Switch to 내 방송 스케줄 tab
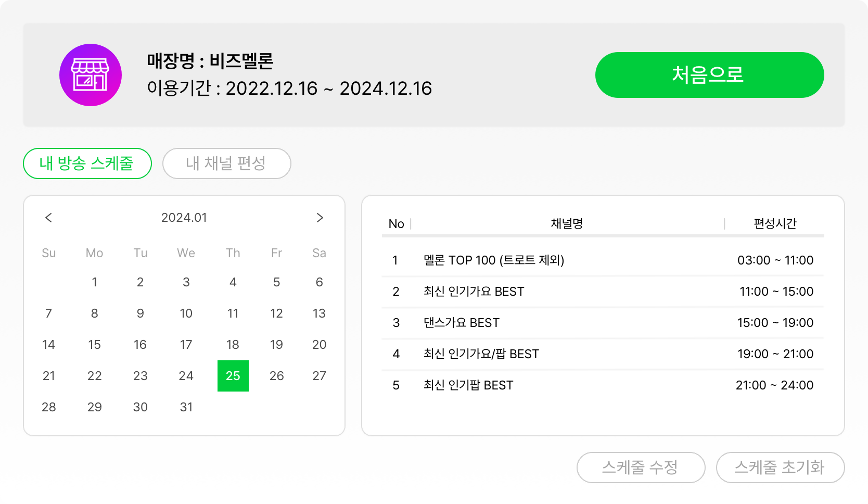The image size is (868, 504). click(87, 163)
